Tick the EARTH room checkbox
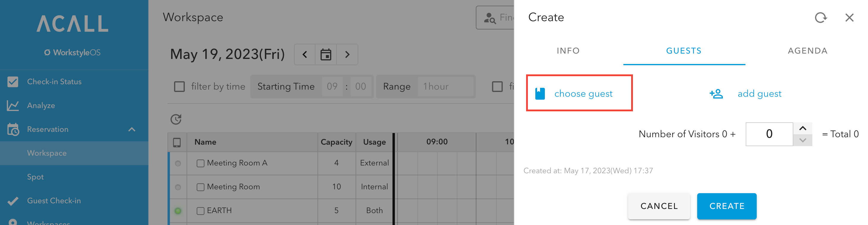 201,211
